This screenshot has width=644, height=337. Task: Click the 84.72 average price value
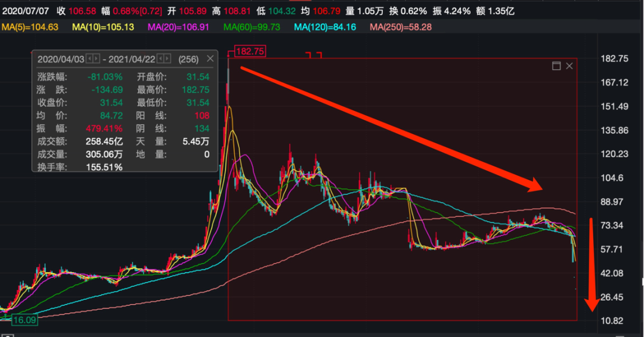tap(112, 116)
